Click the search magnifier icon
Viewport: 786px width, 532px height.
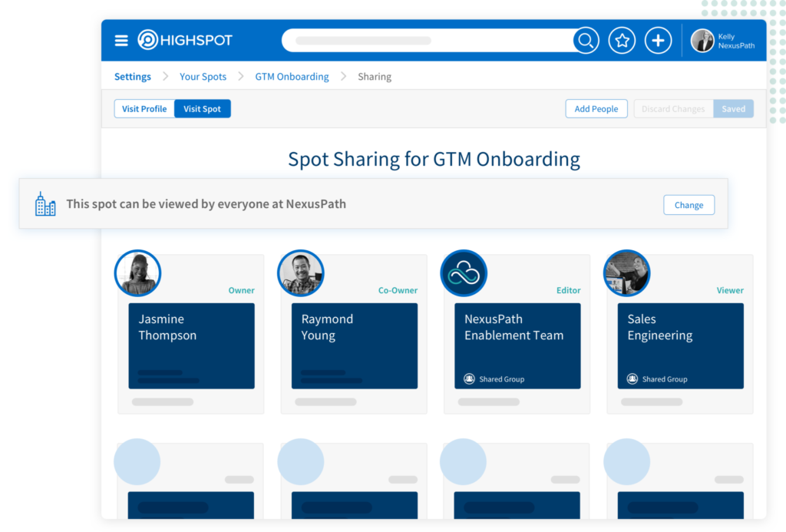pos(586,40)
